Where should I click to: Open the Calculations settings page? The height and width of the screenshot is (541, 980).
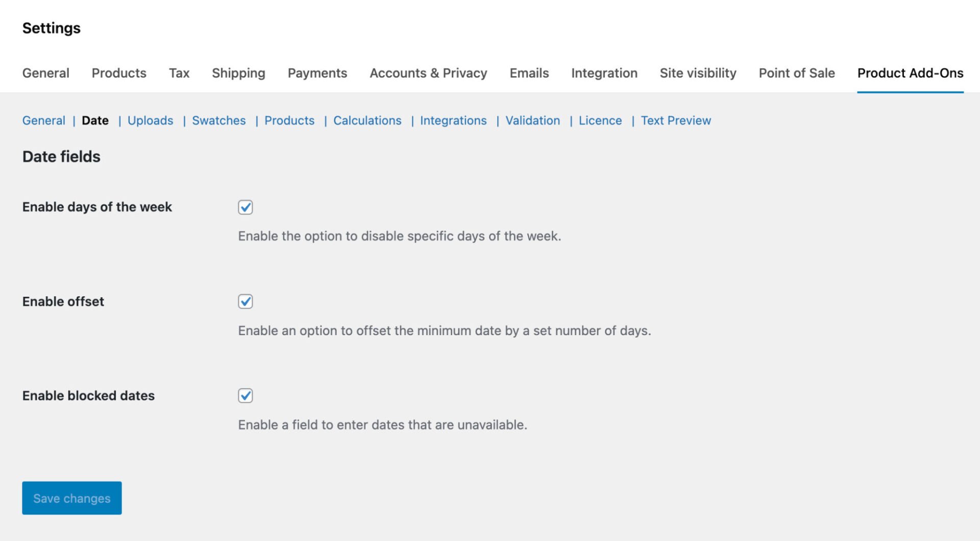click(367, 121)
